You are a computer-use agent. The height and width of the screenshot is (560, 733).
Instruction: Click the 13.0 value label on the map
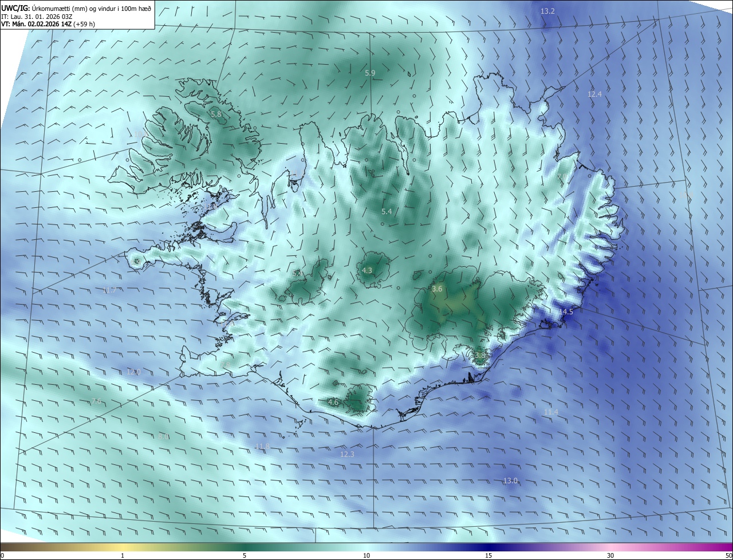tap(510, 480)
